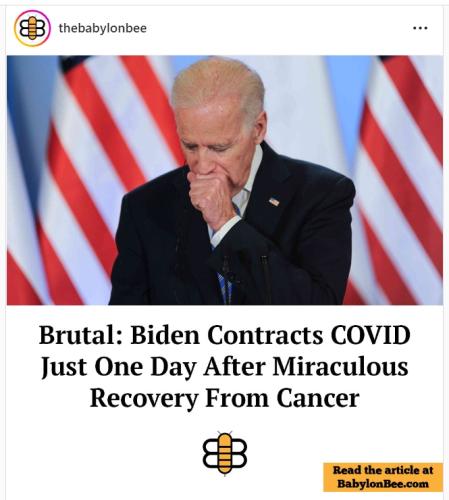Click BabylonBee.com text in yellow banner
Viewport: 449px width, 500px height.
click(x=383, y=484)
